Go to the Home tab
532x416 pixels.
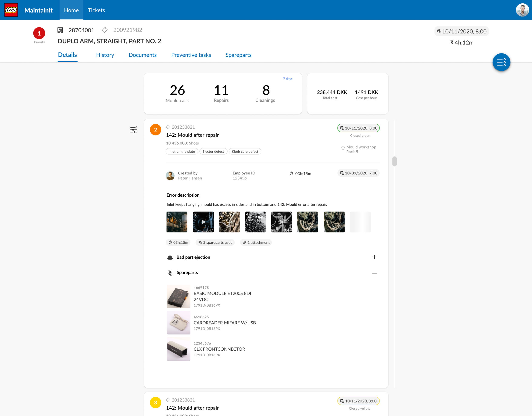tap(71, 10)
